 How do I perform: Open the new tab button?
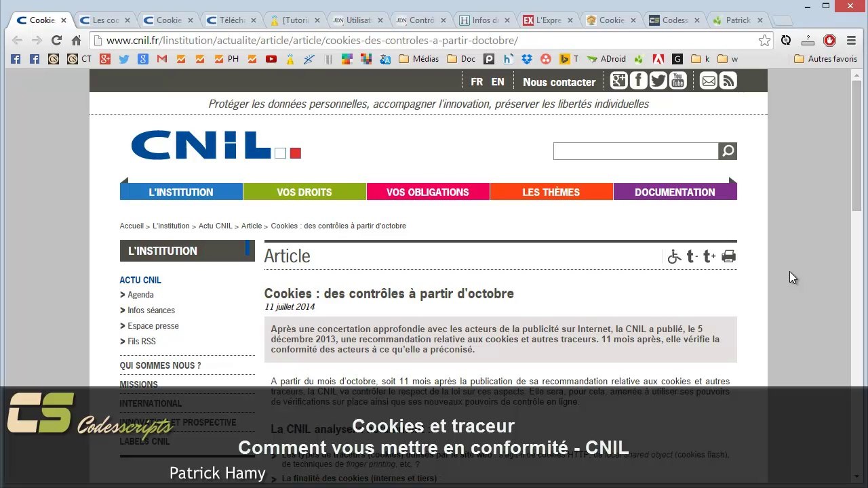pos(782,20)
